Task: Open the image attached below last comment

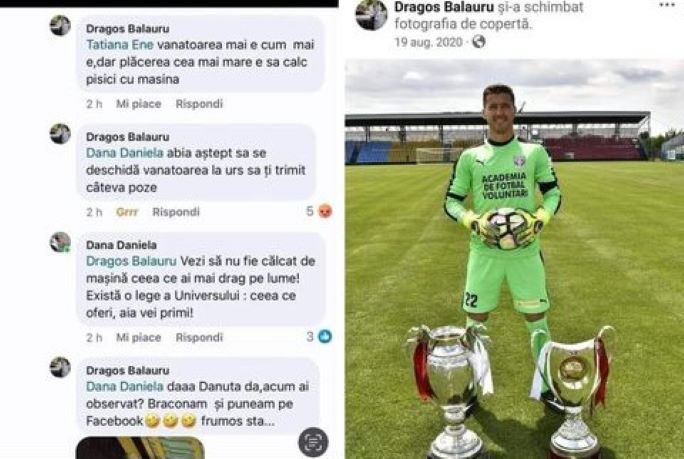Action: click(140, 448)
